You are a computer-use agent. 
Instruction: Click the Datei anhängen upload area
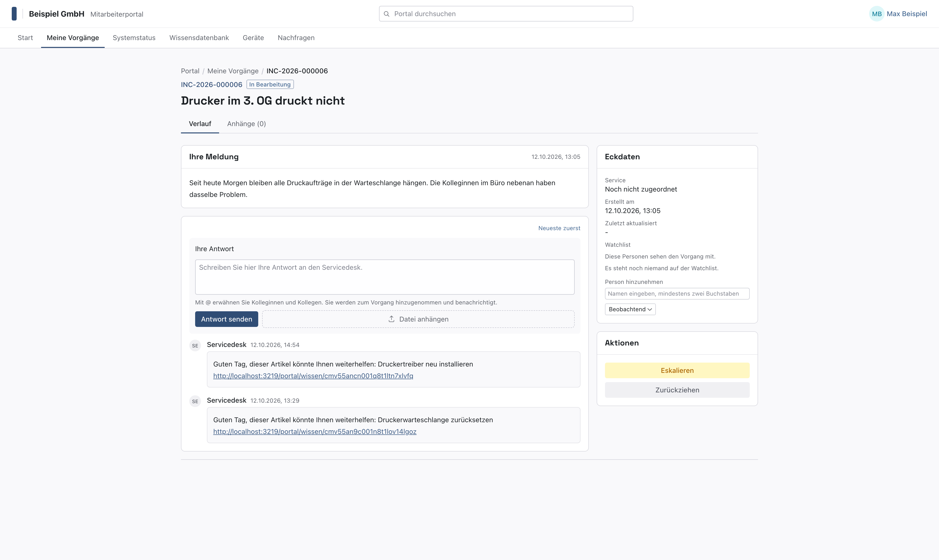click(x=418, y=319)
